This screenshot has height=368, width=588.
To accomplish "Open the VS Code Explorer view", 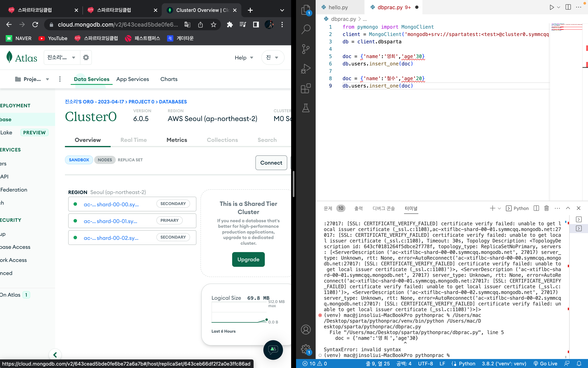I will tap(306, 10).
